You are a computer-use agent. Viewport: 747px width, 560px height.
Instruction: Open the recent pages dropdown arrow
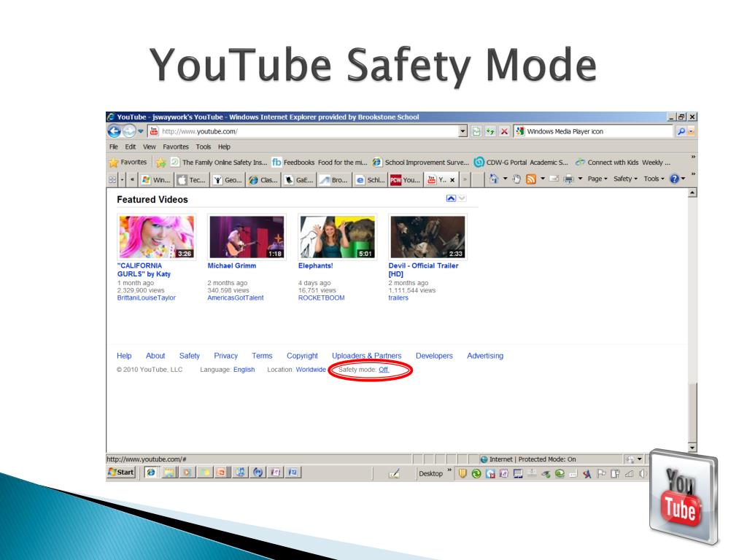tap(141, 131)
